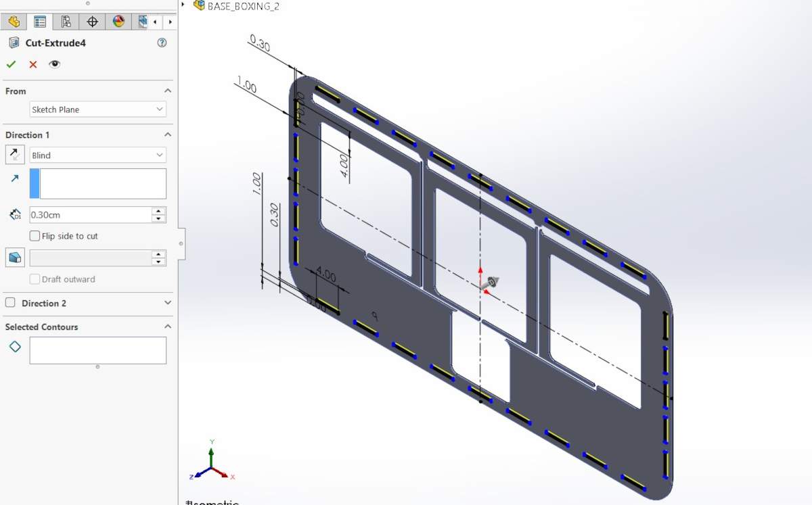Viewport: 812px width, 505px height.
Task: Click the property panel collapse handle
Action: pyautogui.click(x=181, y=243)
